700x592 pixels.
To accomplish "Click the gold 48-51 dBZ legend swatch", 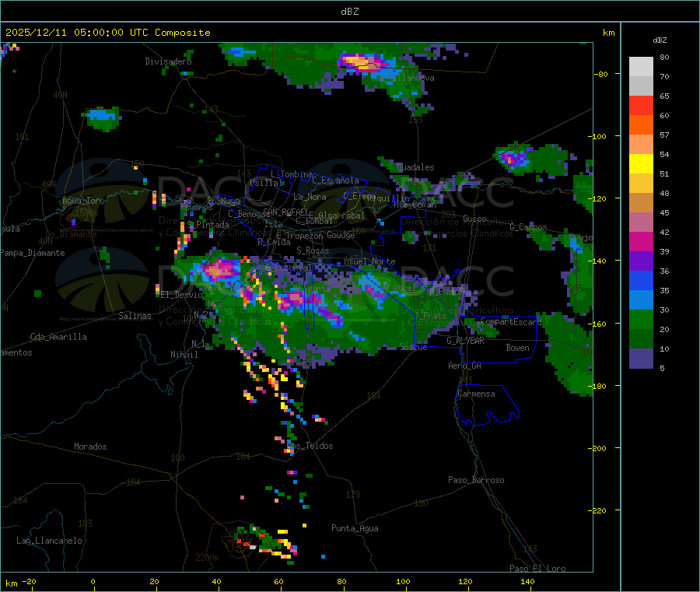I will [x=641, y=184].
